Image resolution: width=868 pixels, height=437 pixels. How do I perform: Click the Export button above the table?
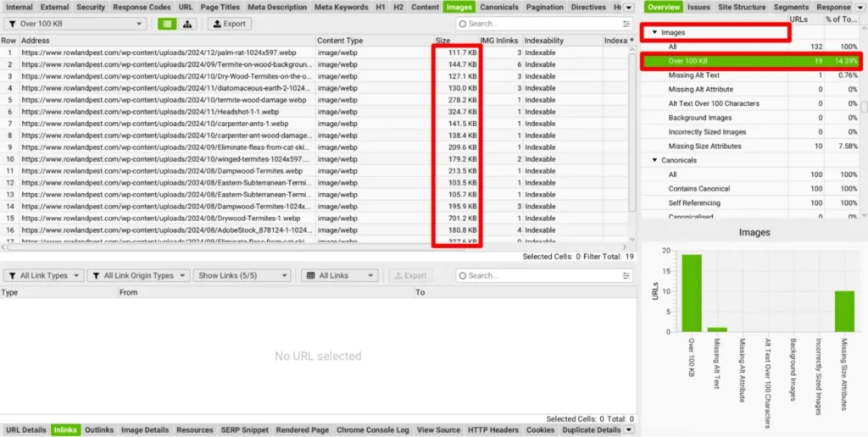[229, 24]
